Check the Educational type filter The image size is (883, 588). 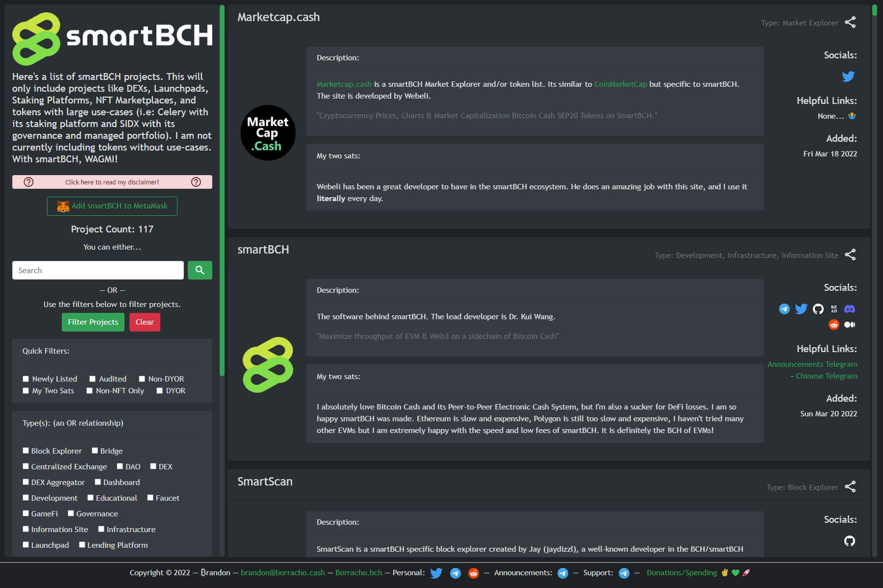tap(91, 498)
